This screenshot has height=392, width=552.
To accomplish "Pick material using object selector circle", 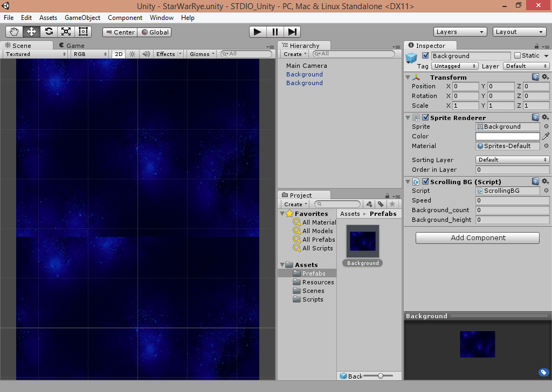I will 546,146.
